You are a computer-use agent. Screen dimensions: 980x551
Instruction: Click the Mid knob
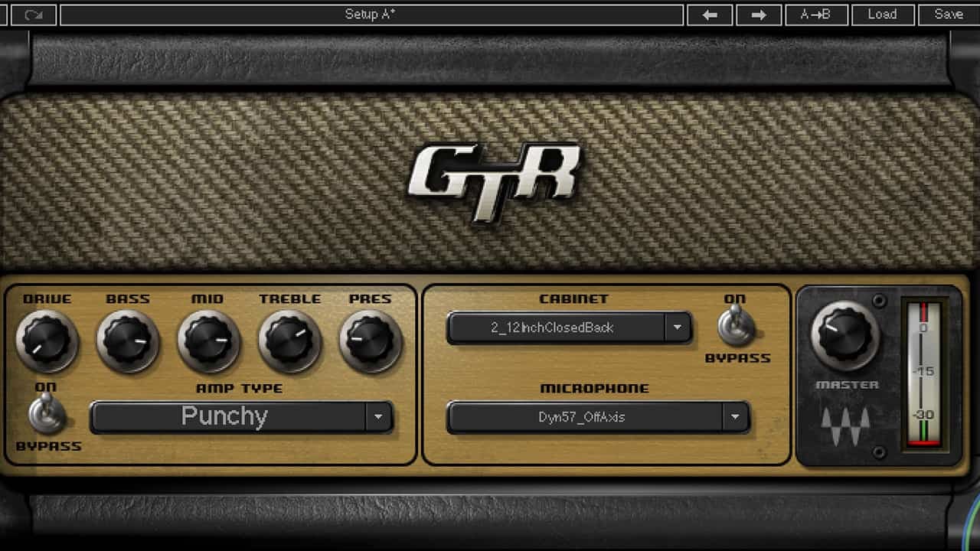coord(208,341)
